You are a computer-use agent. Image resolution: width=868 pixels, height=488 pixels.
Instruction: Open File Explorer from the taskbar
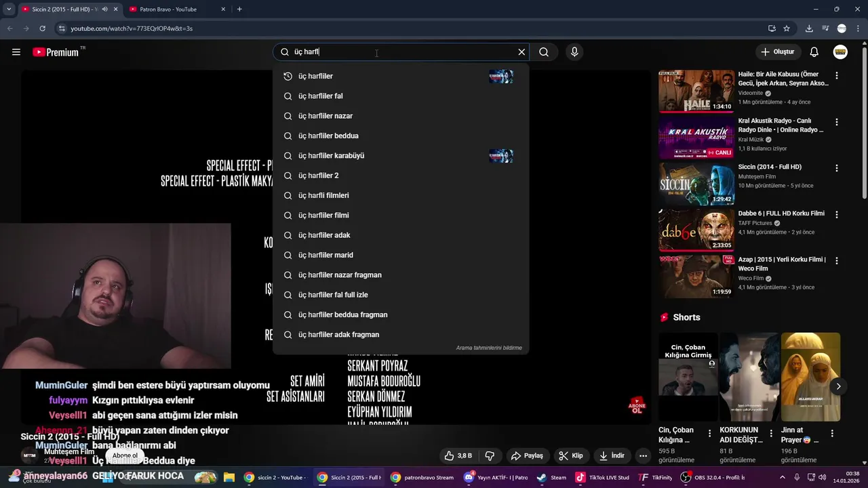[x=229, y=477]
